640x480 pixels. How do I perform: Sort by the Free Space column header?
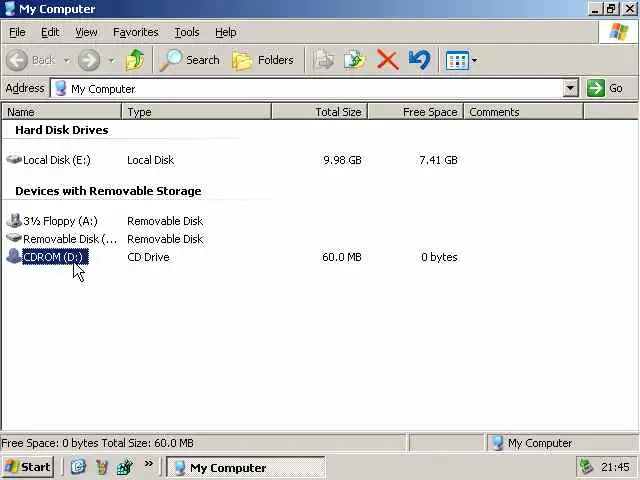416,112
